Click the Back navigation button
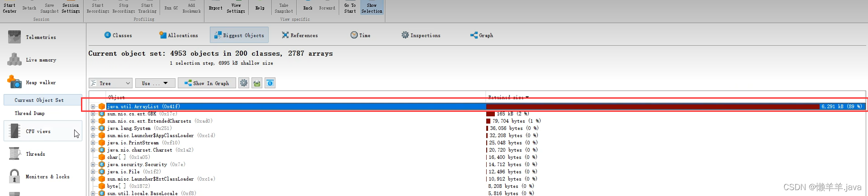868x196 pixels. [308, 8]
